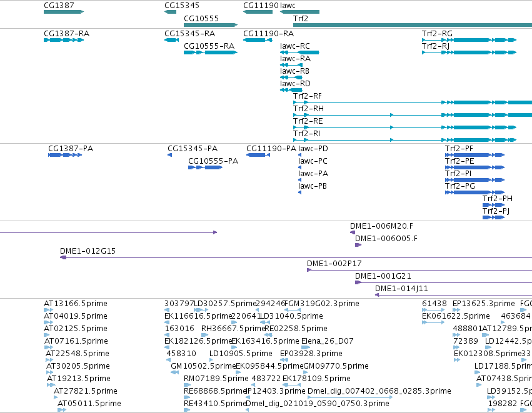Click the Trf2 gene label
532x413 pixels.
point(301,18)
